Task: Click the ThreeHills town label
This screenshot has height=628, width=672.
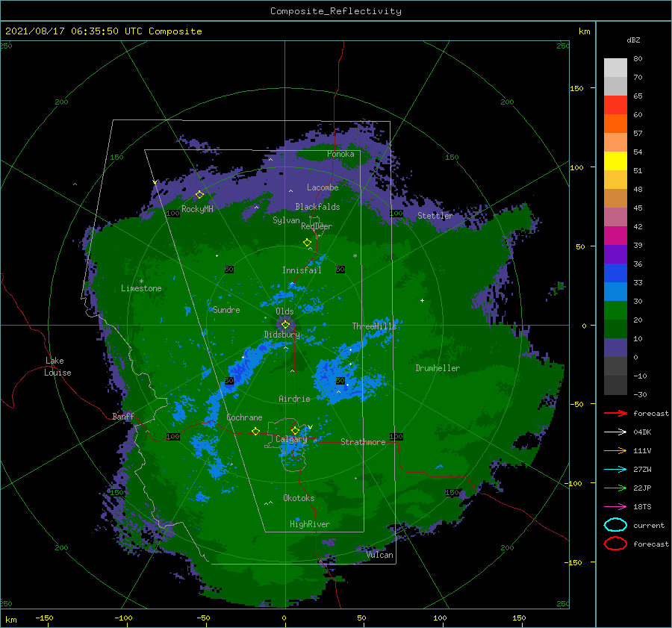Action: click(x=374, y=326)
